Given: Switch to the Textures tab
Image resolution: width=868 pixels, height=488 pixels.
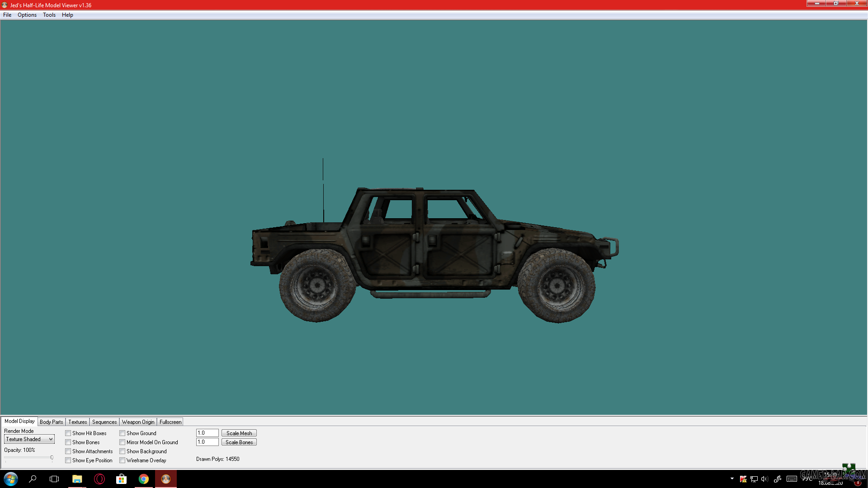Looking at the screenshot, I should pyautogui.click(x=78, y=422).
